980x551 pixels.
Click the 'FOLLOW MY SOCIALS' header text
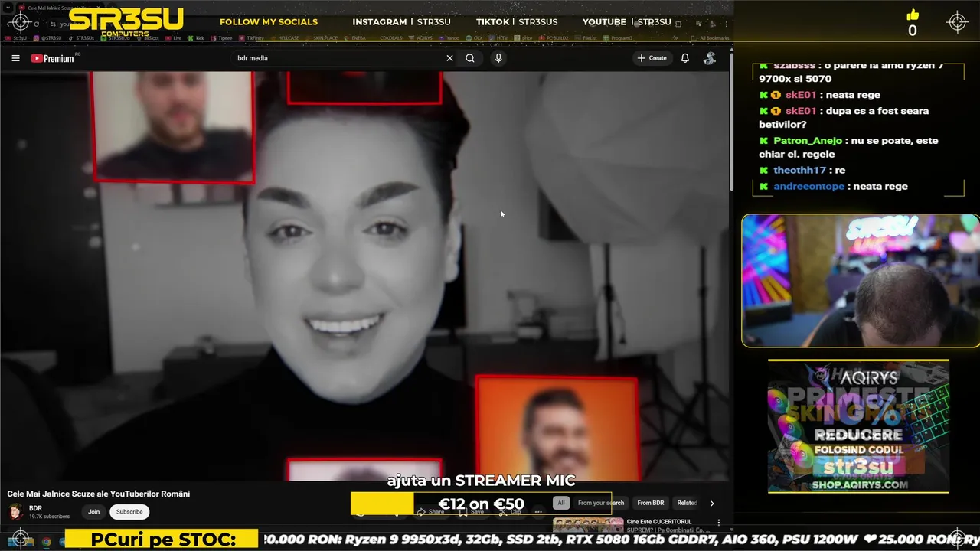pyautogui.click(x=269, y=22)
